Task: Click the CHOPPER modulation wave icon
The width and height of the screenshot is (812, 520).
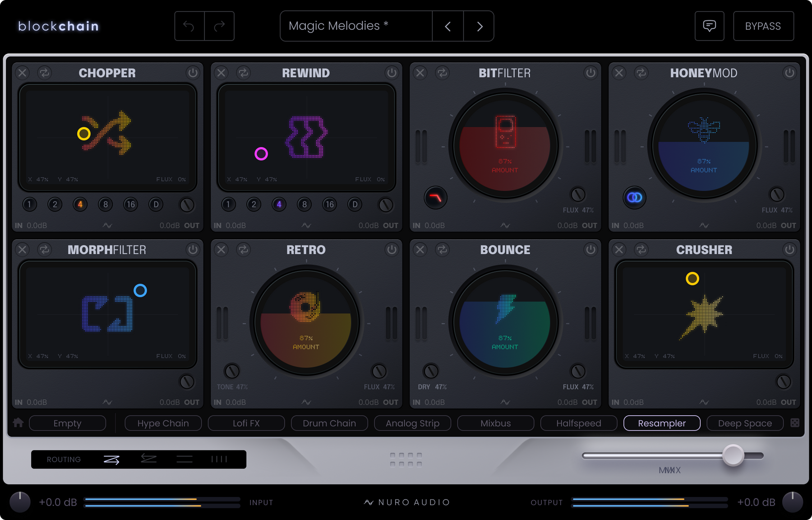Action: pos(107,225)
